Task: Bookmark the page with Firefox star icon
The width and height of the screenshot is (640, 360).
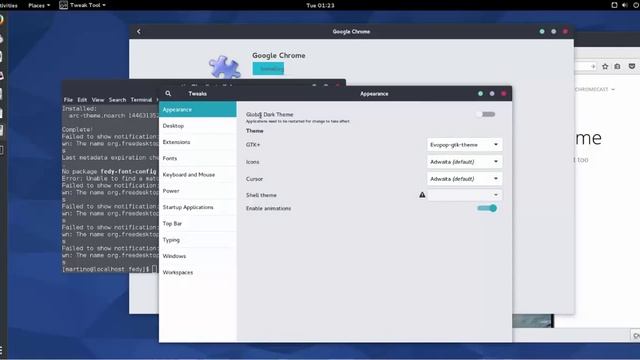Action: click(605, 66)
